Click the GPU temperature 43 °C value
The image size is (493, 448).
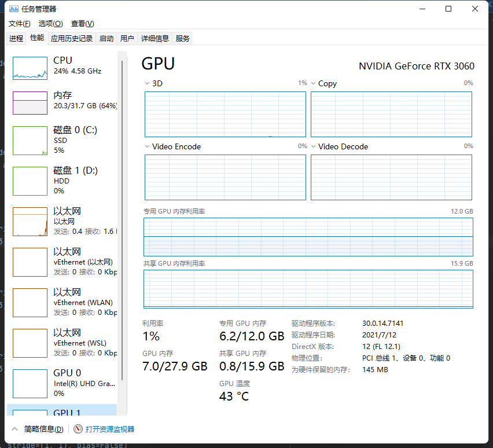click(x=234, y=396)
